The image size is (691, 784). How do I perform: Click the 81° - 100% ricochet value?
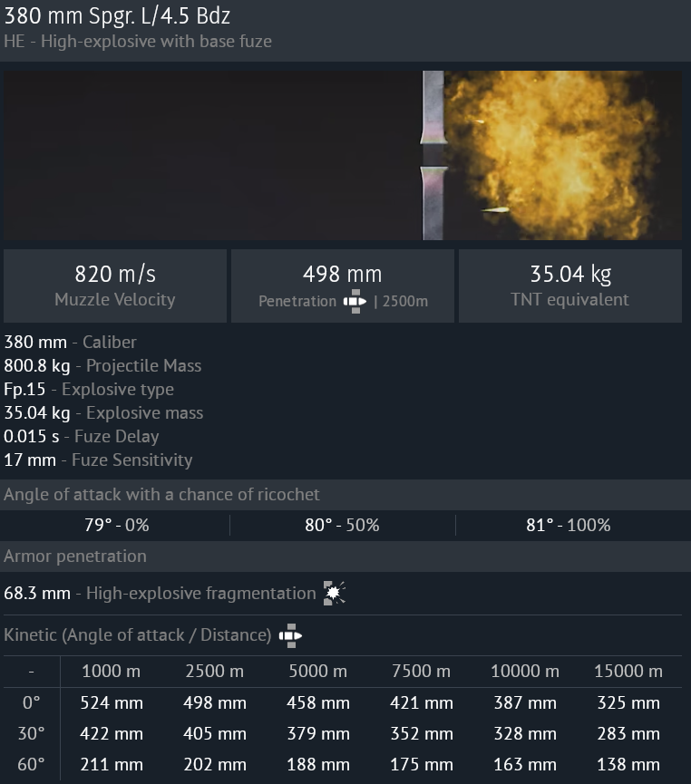pos(570,526)
